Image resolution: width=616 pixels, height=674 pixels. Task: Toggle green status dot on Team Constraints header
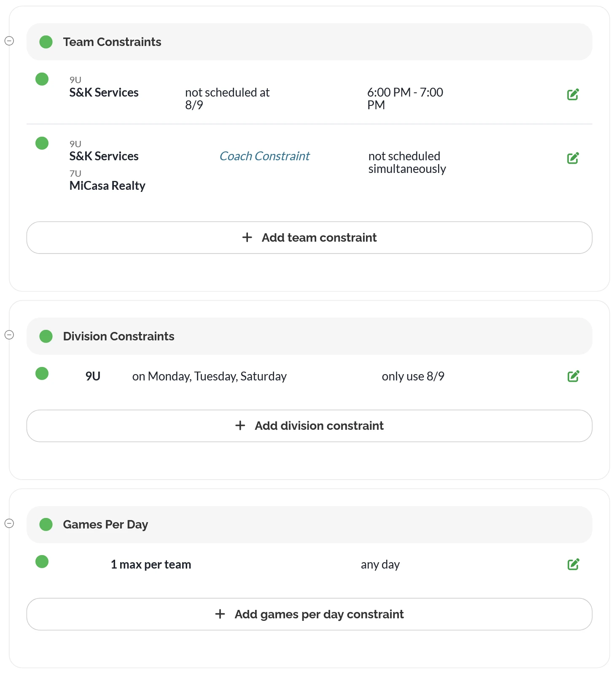pos(46,42)
